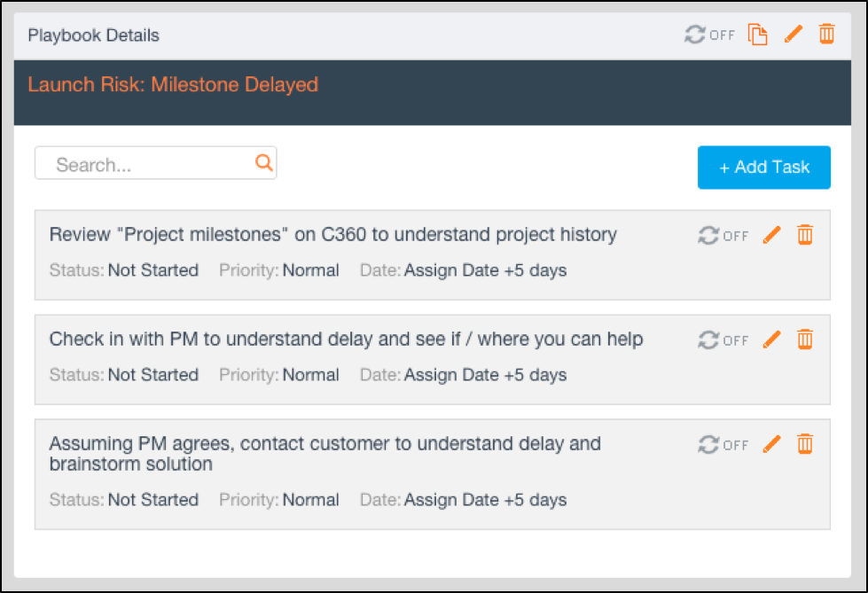The height and width of the screenshot is (593, 868).
Task: Delete the 'Review Project milestones' task
Action: pos(805,235)
